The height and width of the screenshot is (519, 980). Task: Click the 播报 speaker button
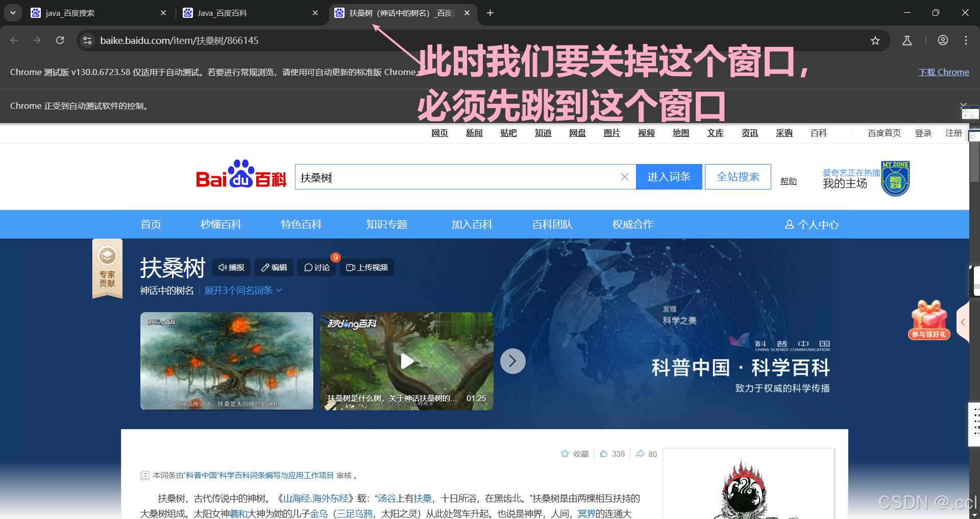click(x=231, y=267)
